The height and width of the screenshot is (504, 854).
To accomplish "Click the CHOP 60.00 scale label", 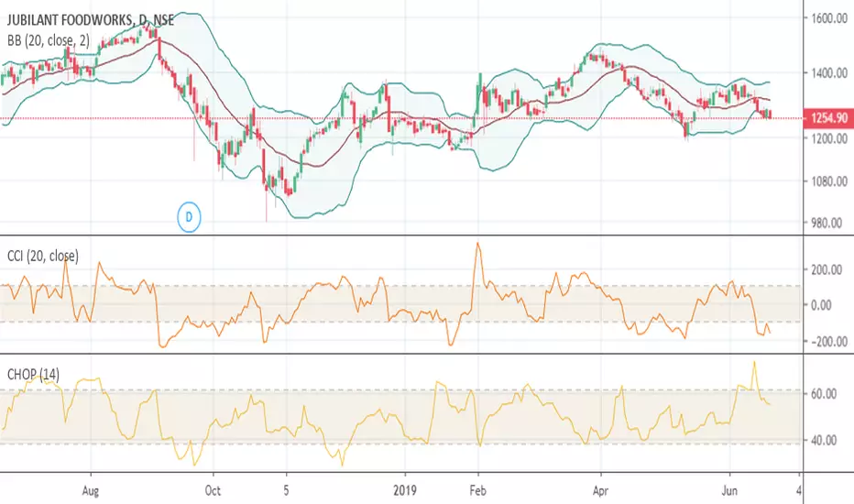I will pyautogui.click(x=824, y=394).
